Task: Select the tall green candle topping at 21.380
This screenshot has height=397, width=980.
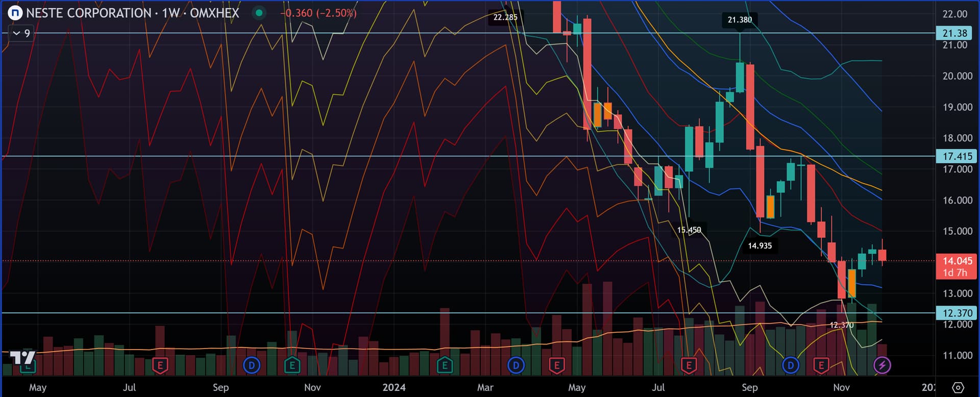Action: (740, 77)
